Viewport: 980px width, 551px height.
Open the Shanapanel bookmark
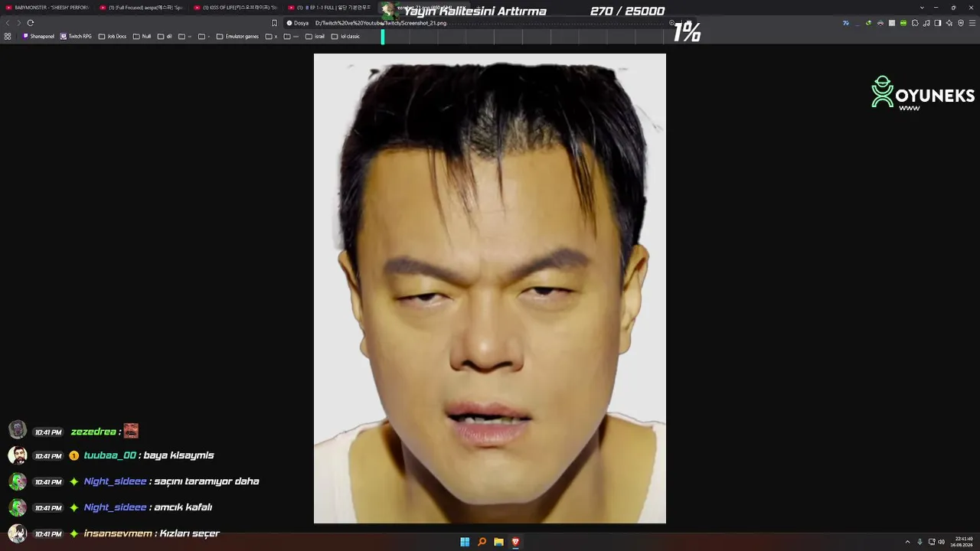[39, 36]
